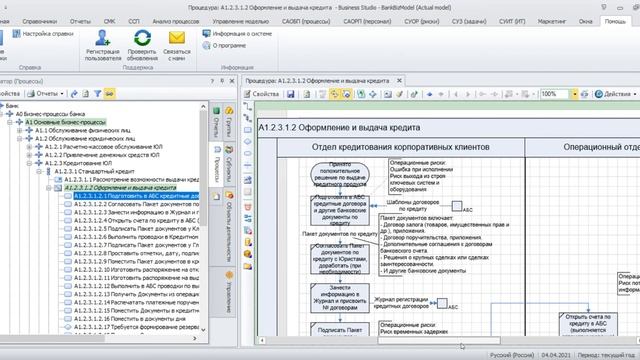Toggle the second highlighted toolbar icon in diagram toolbar
This screenshot has width=640, height=360.
pos(346,94)
